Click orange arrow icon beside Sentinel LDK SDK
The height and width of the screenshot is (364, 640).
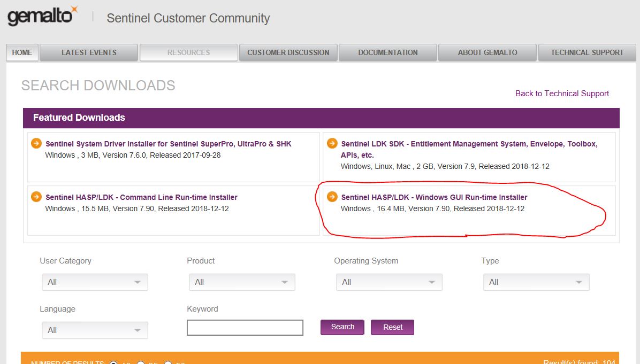point(332,143)
